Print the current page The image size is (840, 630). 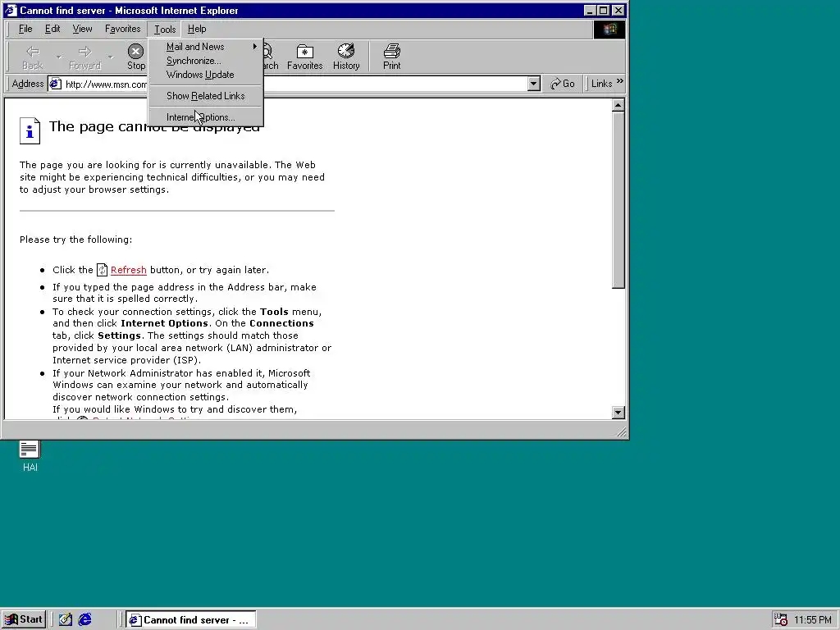point(391,57)
